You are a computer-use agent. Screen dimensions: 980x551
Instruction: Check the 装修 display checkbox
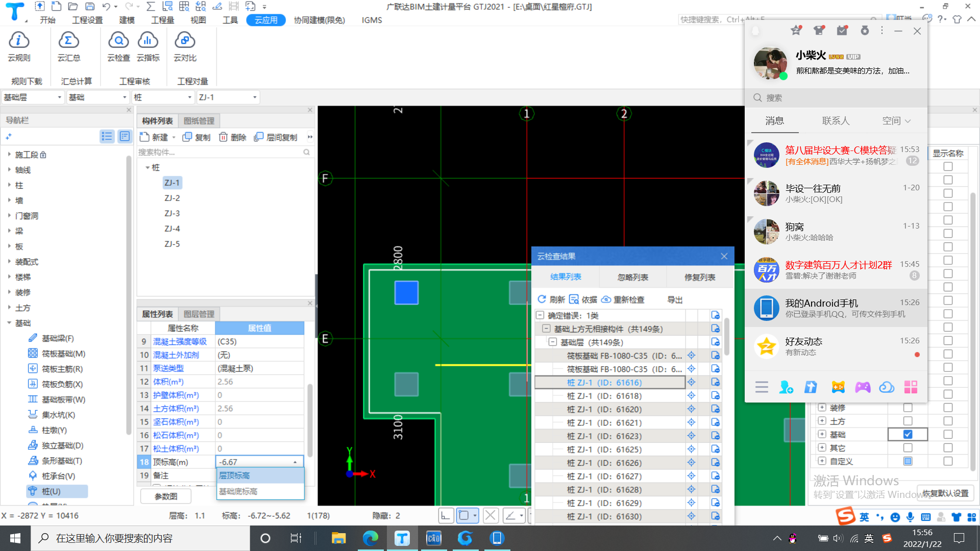coord(908,408)
